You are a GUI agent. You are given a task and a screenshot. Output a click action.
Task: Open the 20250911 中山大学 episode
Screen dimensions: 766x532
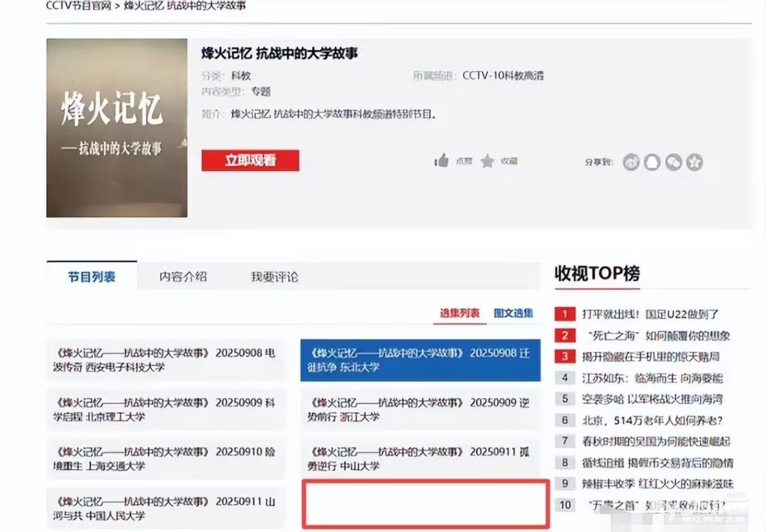click(420, 458)
